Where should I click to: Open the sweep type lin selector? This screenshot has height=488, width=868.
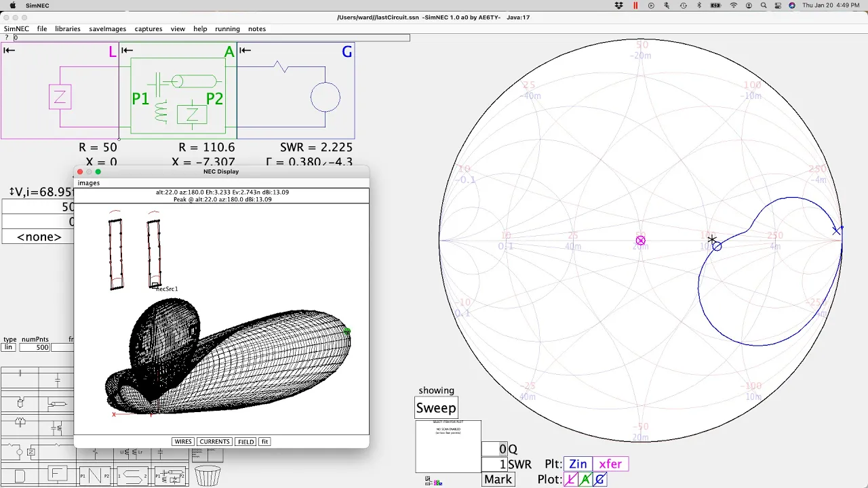pyautogui.click(x=8, y=347)
